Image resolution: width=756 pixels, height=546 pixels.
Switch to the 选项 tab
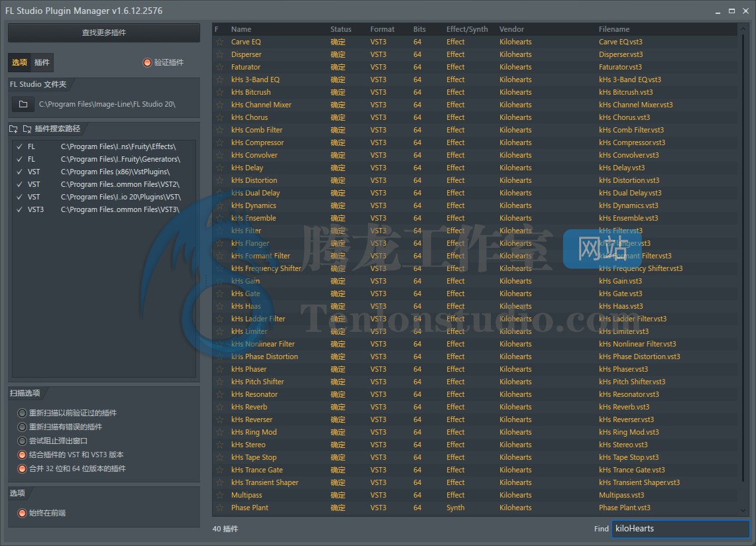pos(20,62)
